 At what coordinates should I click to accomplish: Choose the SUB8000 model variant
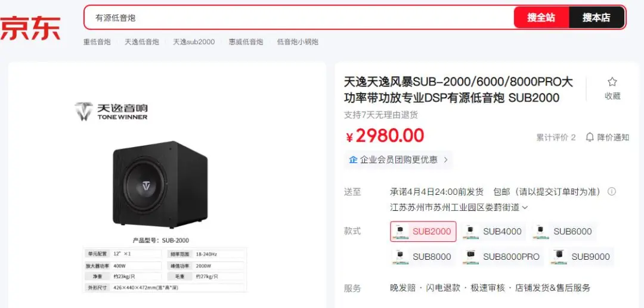[x=423, y=257]
